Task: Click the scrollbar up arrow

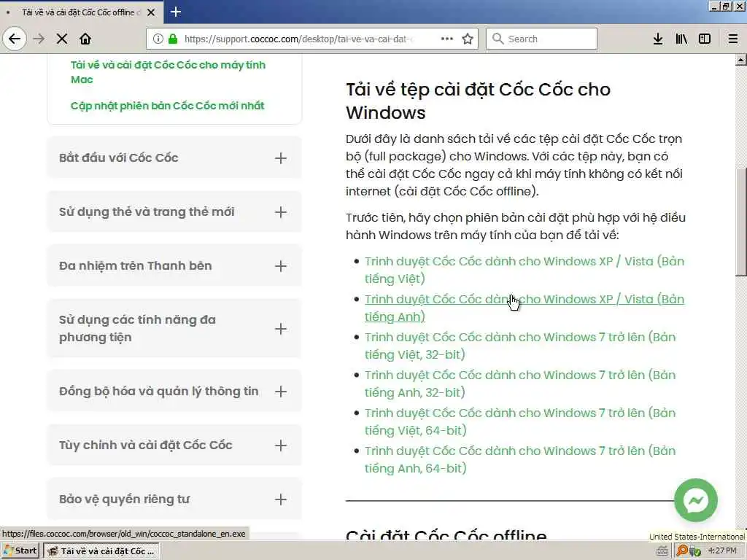Action: pos(741,60)
